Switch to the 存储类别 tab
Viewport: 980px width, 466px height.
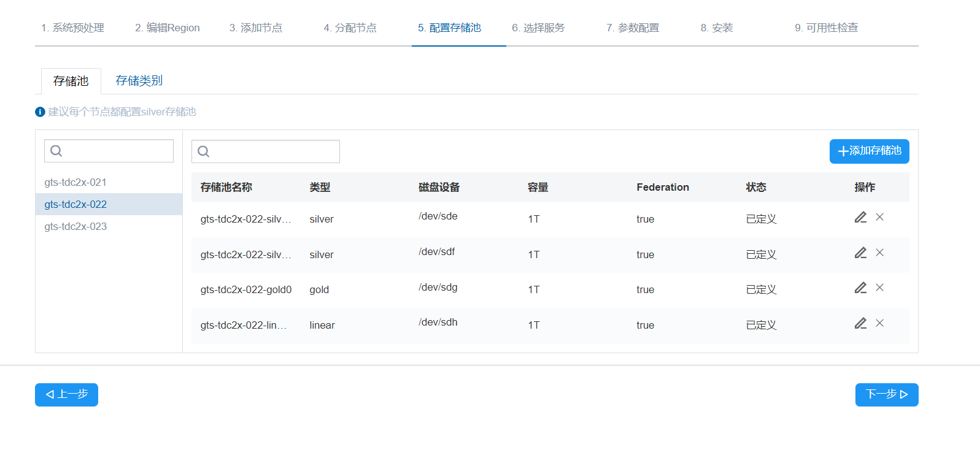coord(139,80)
